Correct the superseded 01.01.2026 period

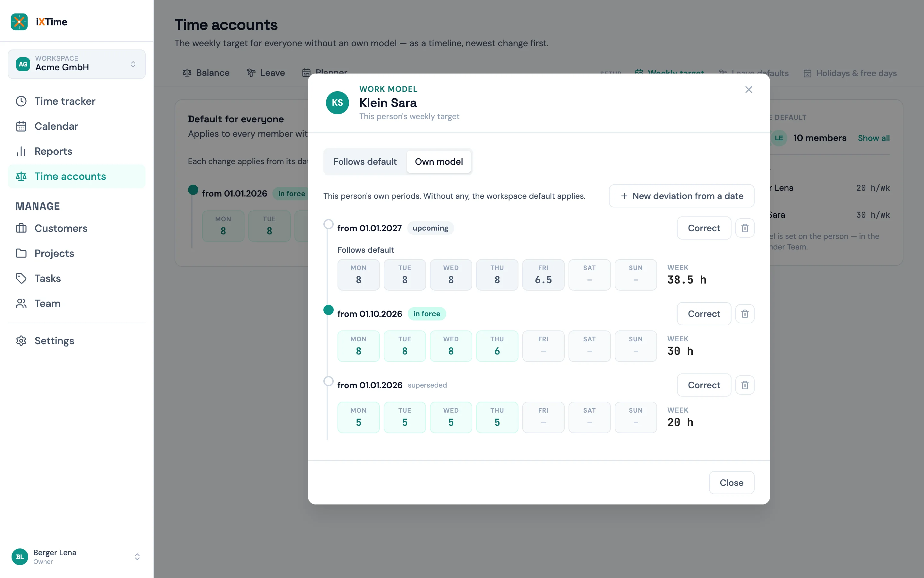tap(704, 385)
